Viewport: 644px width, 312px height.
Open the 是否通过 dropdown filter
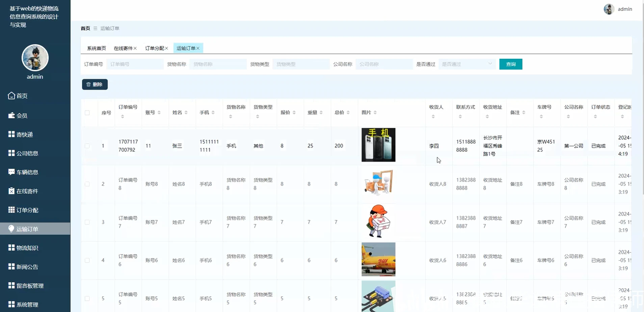coord(467,64)
